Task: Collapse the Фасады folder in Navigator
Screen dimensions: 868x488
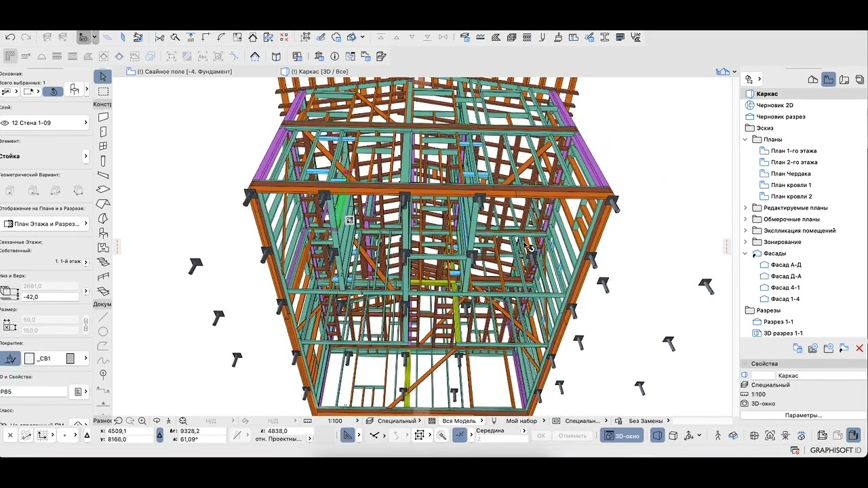Action: (x=745, y=253)
